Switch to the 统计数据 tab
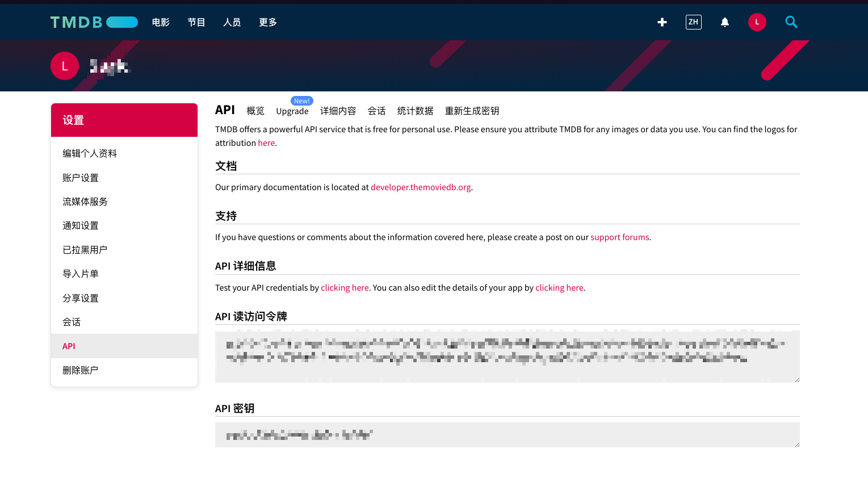Image resolution: width=868 pixels, height=499 pixels. [x=416, y=111]
